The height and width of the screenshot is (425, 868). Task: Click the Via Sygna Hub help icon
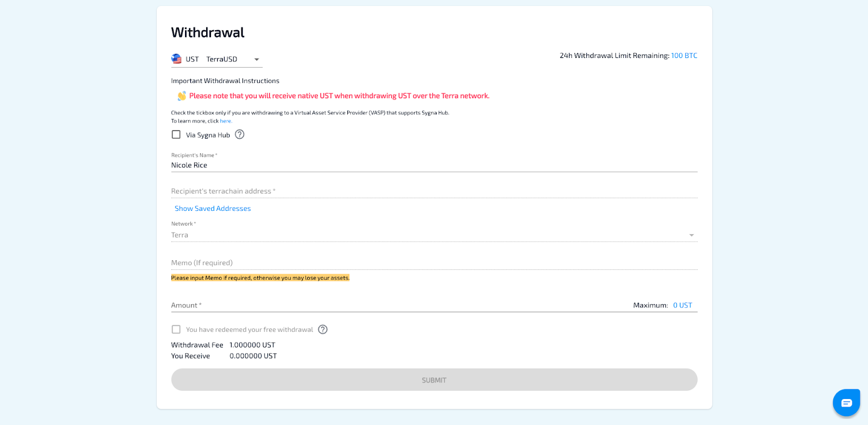(x=239, y=134)
